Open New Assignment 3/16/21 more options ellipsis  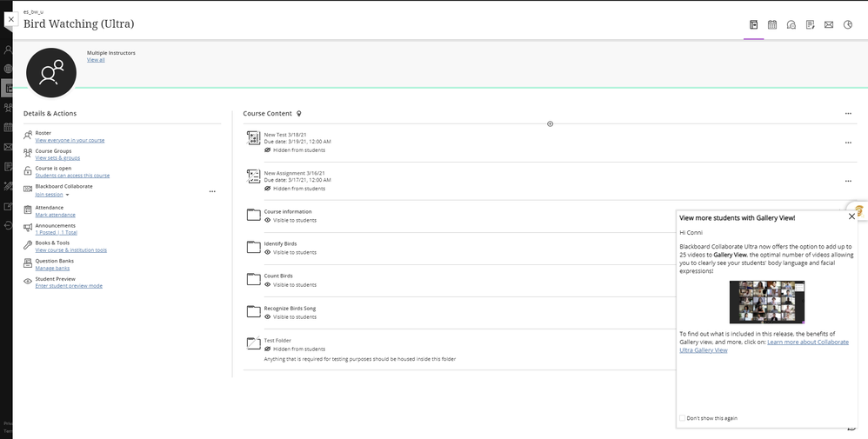coord(848,181)
